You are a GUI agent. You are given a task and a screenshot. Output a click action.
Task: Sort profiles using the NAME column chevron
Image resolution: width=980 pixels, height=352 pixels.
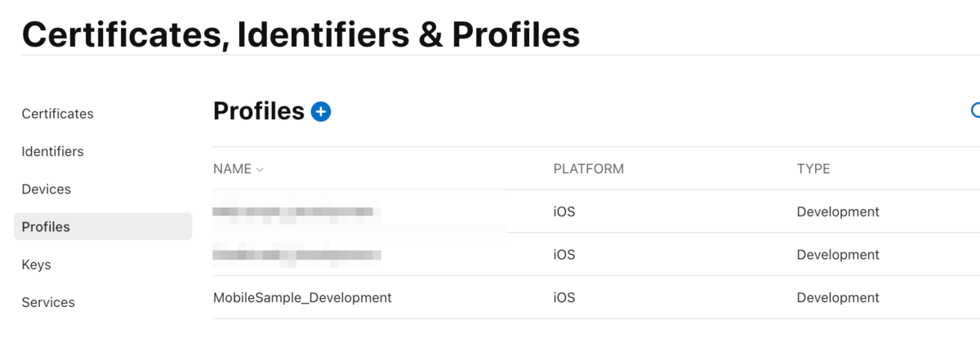[260, 170]
